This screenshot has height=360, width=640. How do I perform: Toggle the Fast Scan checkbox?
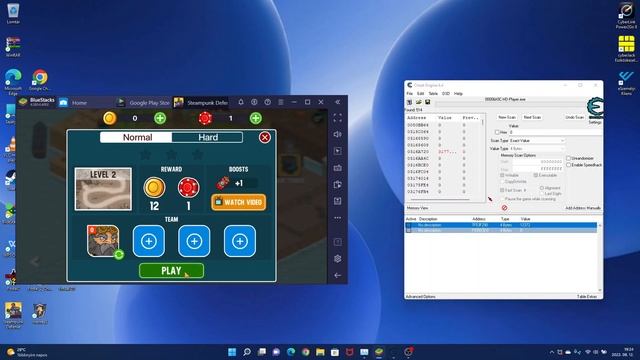click(502, 190)
